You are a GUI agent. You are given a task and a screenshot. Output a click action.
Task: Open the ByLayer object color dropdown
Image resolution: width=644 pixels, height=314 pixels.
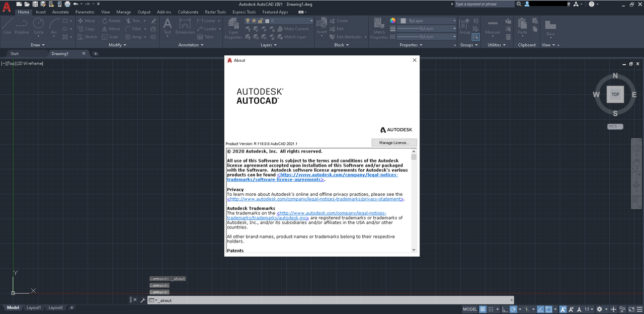(x=428, y=21)
